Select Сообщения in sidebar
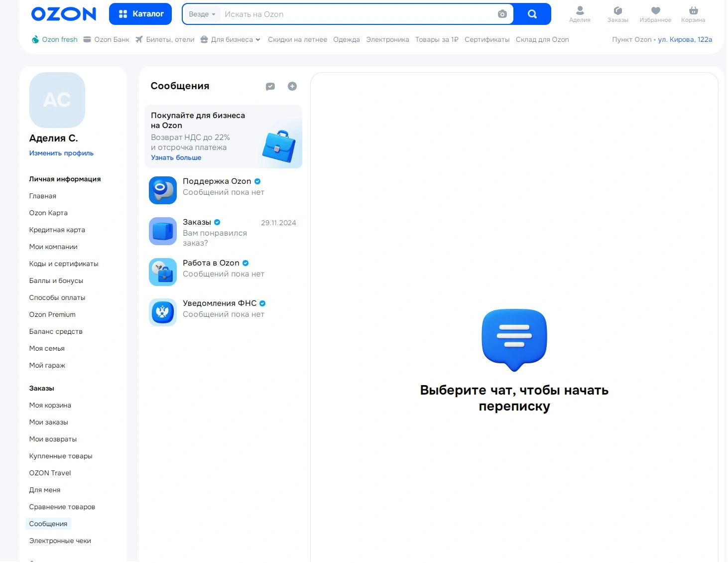Viewport: 728px width, 563px height. (48, 524)
